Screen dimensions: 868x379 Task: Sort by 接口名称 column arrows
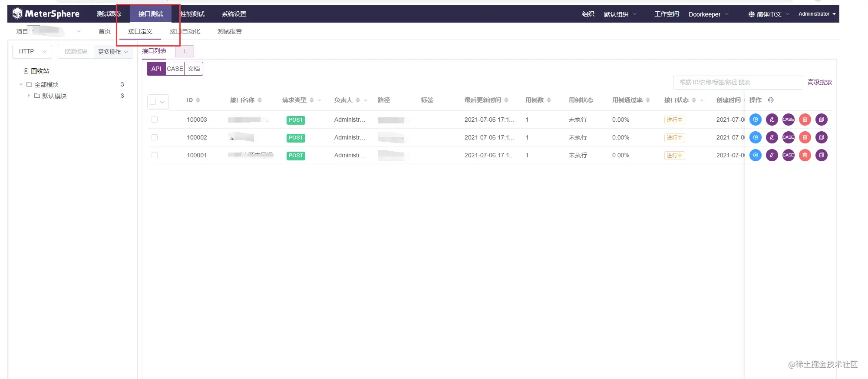(x=260, y=100)
